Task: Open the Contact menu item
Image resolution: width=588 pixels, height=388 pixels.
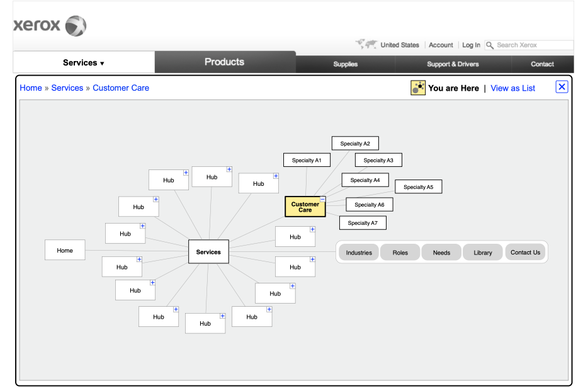Action: click(x=542, y=64)
